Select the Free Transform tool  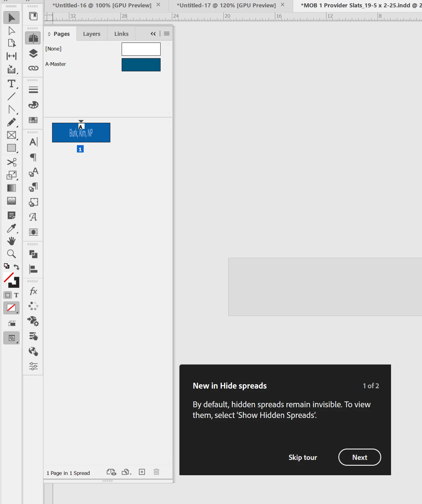click(x=11, y=175)
